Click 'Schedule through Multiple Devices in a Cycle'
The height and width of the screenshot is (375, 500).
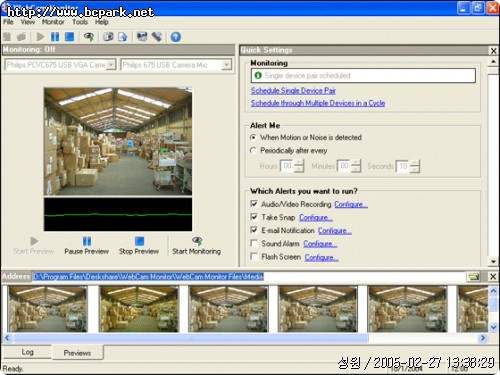(318, 103)
